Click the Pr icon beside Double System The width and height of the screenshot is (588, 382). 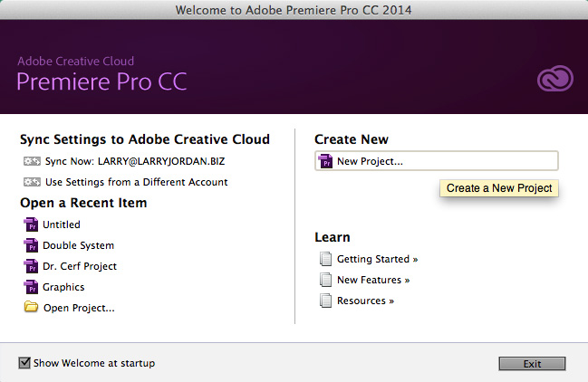pos(31,245)
